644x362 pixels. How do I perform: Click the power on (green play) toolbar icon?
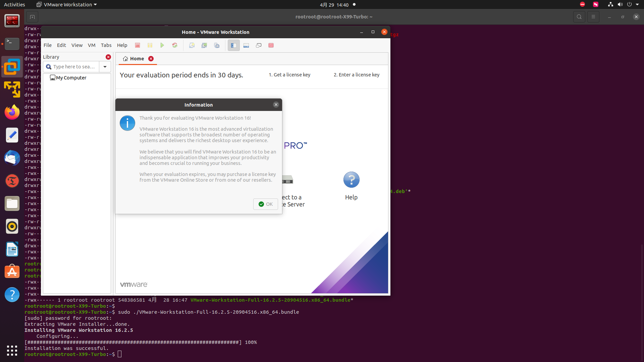click(x=162, y=45)
